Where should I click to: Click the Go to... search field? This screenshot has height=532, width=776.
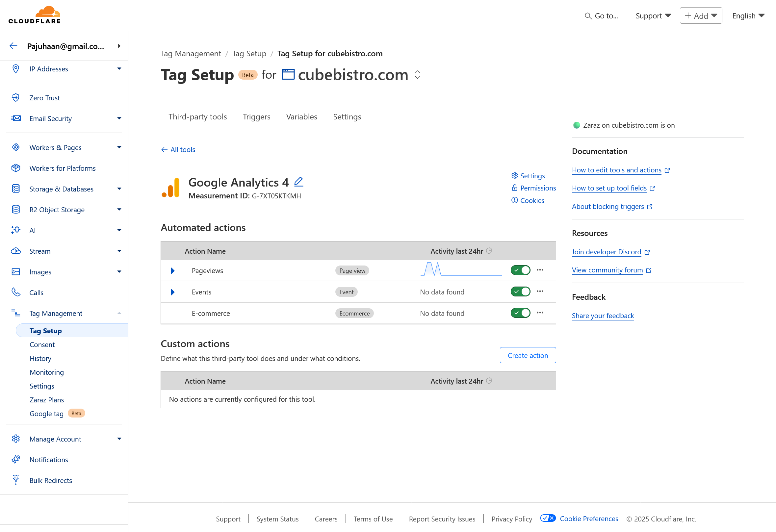(601, 16)
